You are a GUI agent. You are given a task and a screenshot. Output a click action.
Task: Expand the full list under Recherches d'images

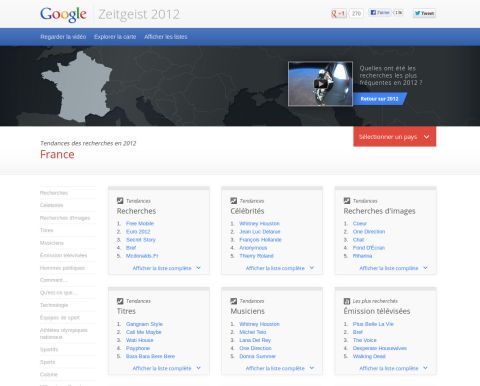coord(393,268)
